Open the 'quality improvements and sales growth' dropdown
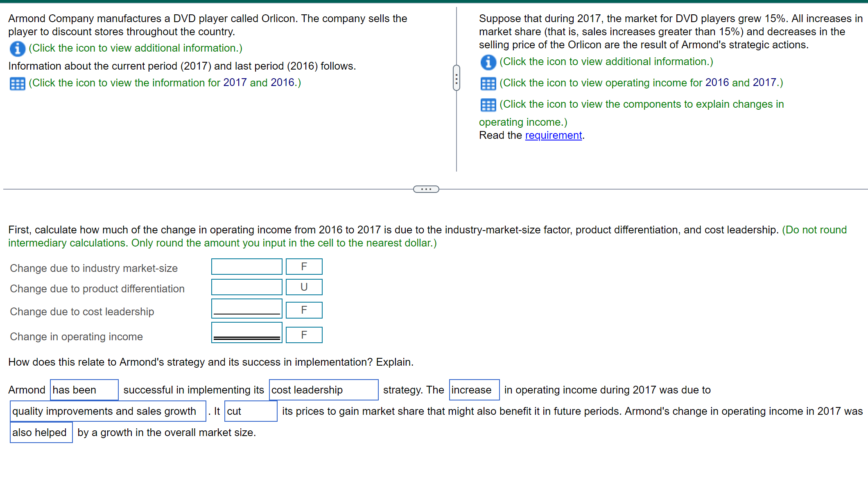868x493 pixels. pyautogui.click(x=108, y=411)
